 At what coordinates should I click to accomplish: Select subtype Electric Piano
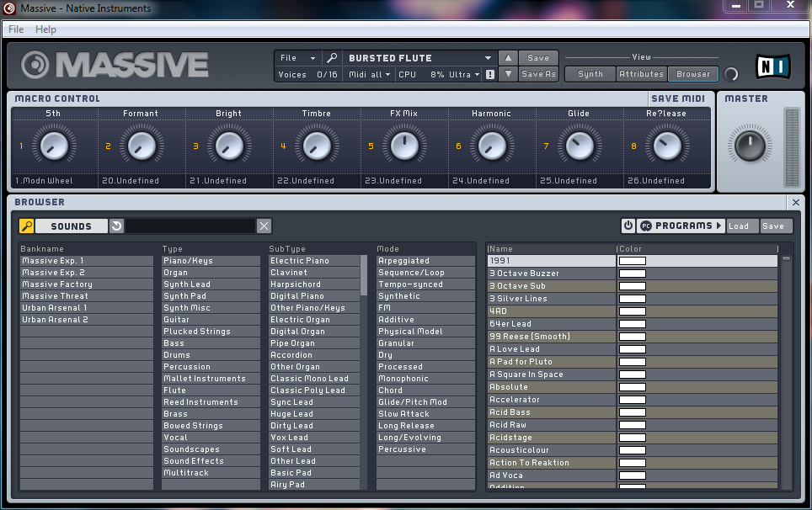click(x=314, y=261)
